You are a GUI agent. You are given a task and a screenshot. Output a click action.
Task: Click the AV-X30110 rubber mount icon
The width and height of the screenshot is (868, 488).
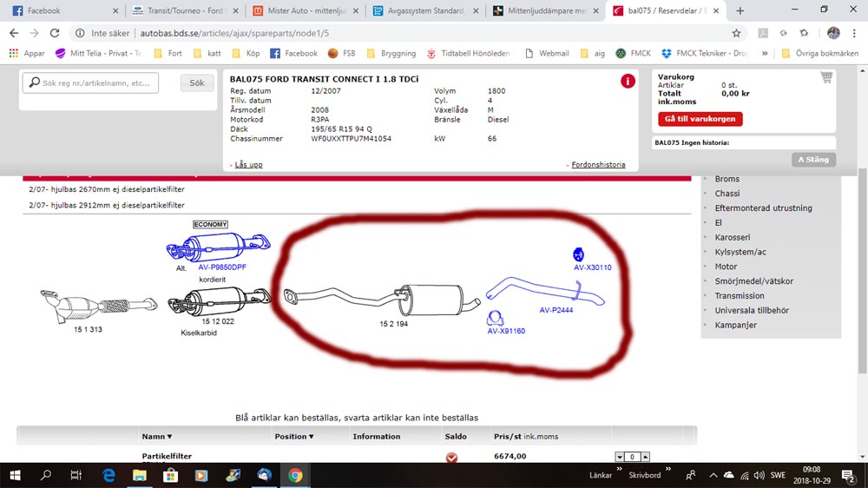click(578, 254)
